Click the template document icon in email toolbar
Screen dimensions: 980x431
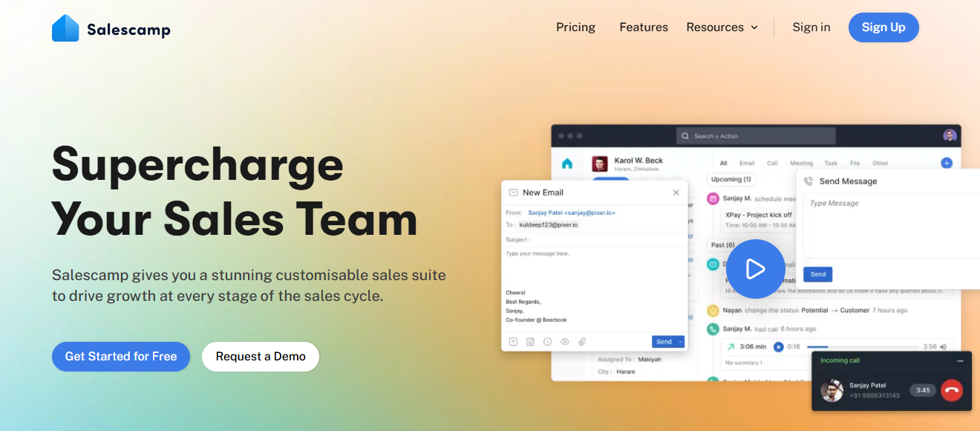pos(530,342)
